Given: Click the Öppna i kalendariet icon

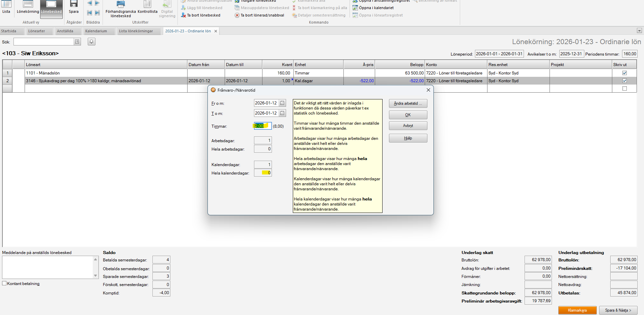Looking at the screenshot, I should click(x=355, y=8).
